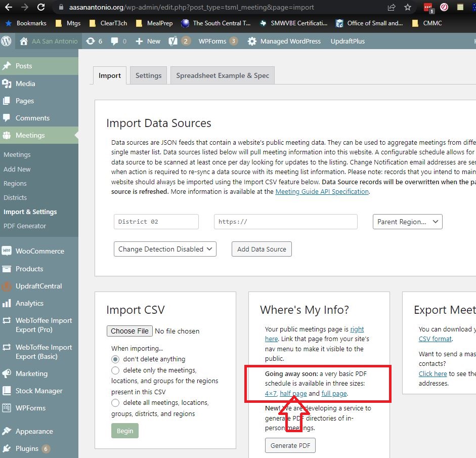Click the https:// data source URL field
476x458 pixels.
click(x=286, y=222)
